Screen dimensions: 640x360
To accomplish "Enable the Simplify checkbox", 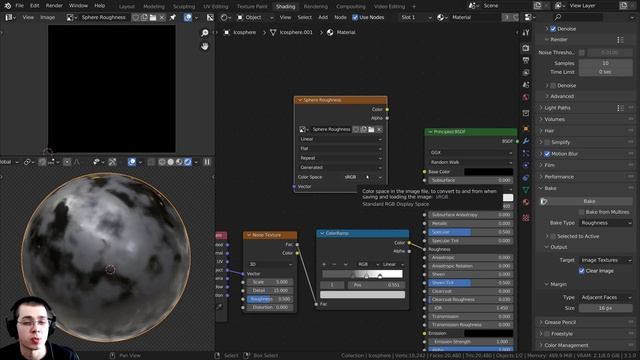I will point(547,142).
